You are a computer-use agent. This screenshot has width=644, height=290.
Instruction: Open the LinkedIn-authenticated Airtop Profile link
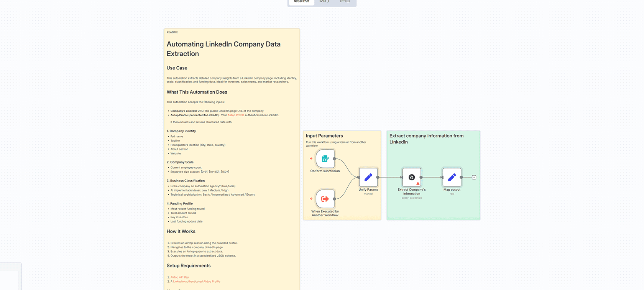tap(196, 282)
